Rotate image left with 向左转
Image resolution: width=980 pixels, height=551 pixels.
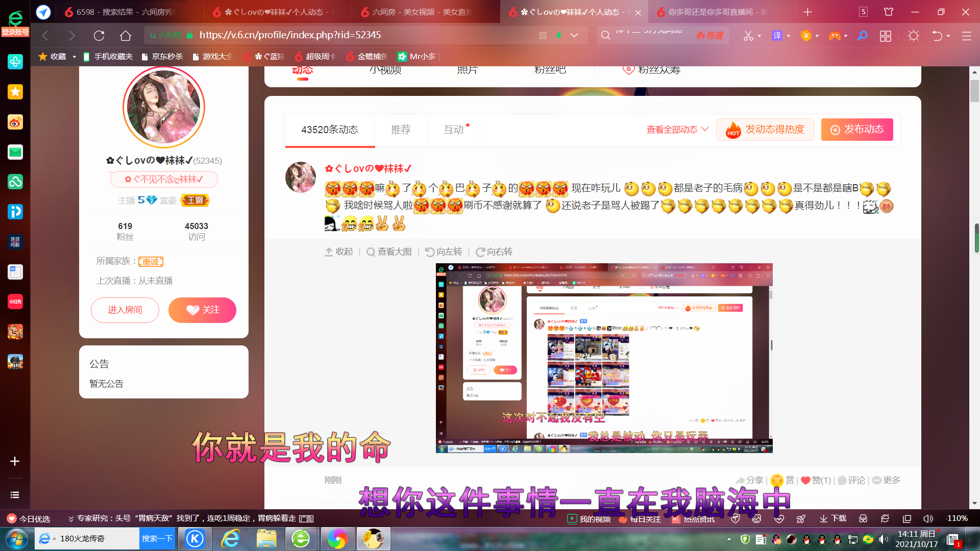tap(444, 252)
